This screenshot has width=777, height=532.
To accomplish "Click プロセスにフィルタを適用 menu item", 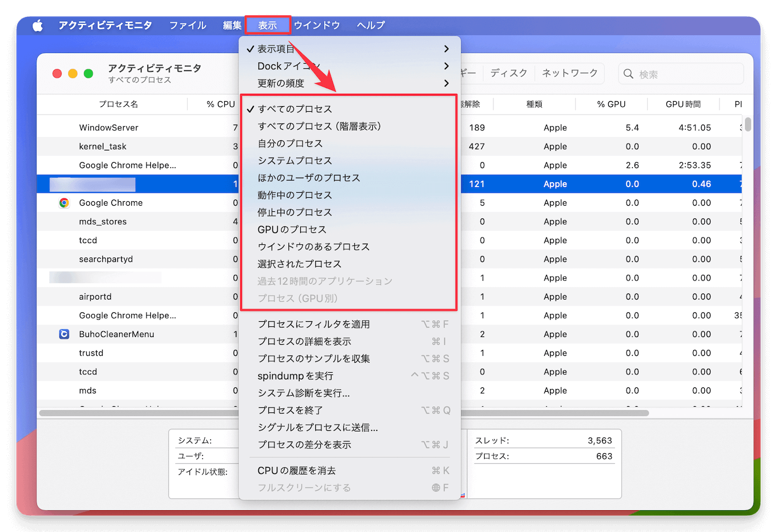I will [349, 324].
